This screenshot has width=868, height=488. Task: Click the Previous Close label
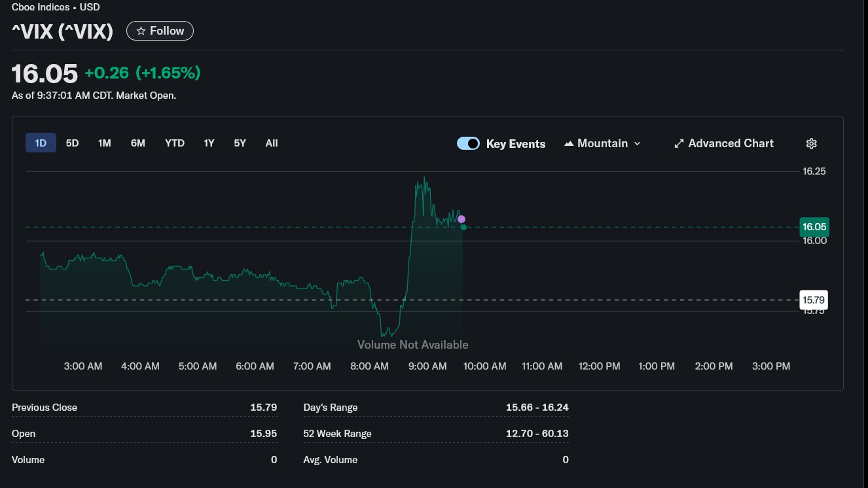coord(45,408)
